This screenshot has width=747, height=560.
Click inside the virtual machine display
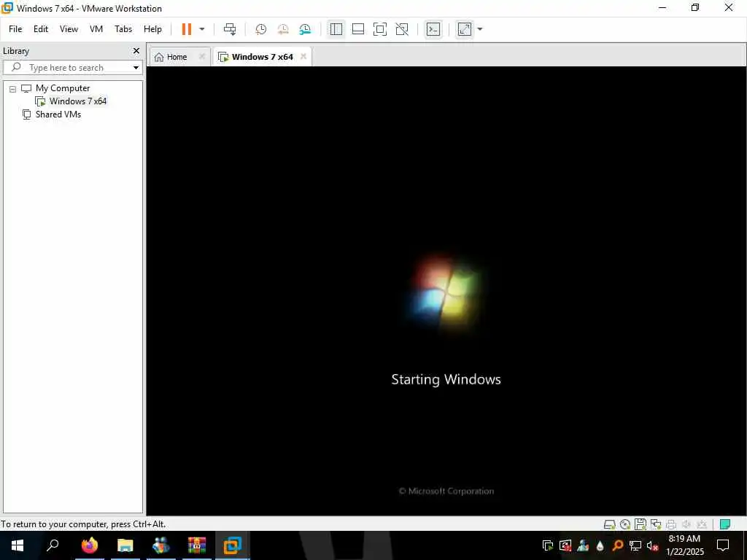coord(446,290)
